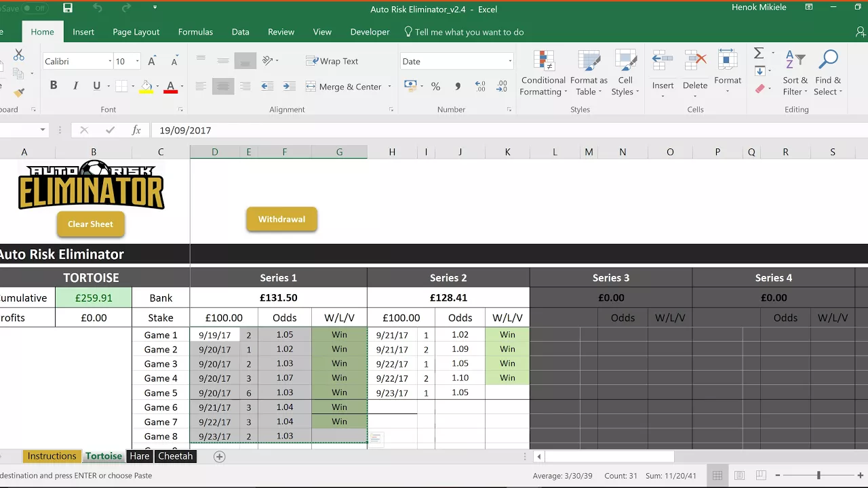Switch to the Data tab

point(240,32)
